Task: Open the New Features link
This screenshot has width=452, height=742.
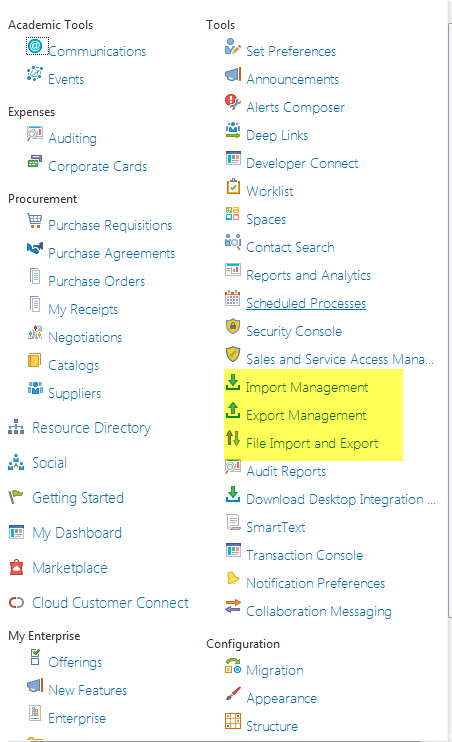Action: coord(88,690)
